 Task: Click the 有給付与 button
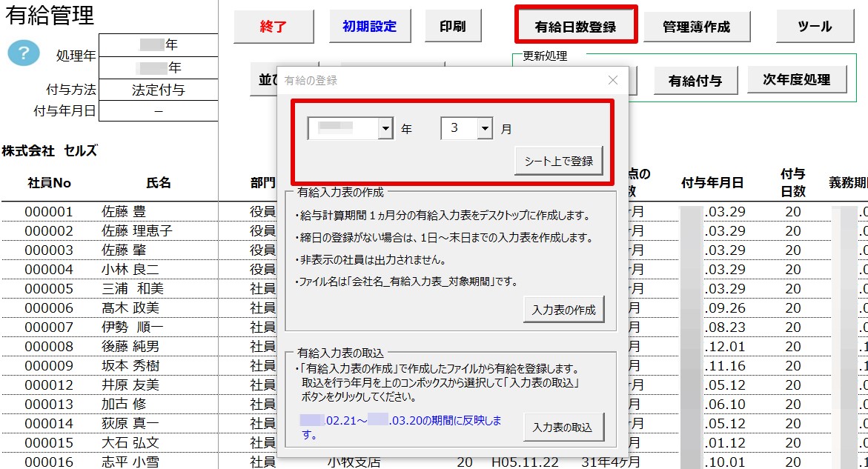[x=695, y=80]
